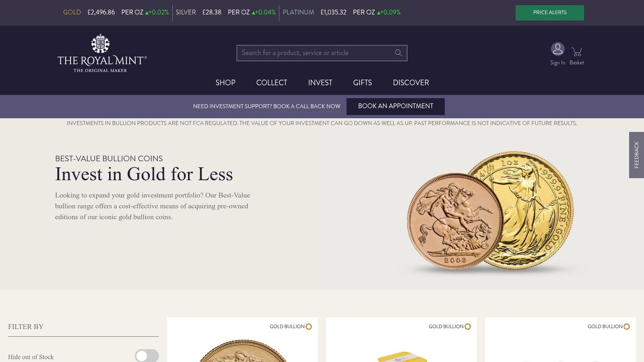Toggle Hide out of Stock switch
The width and height of the screenshot is (644, 362).
tap(147, 356)
